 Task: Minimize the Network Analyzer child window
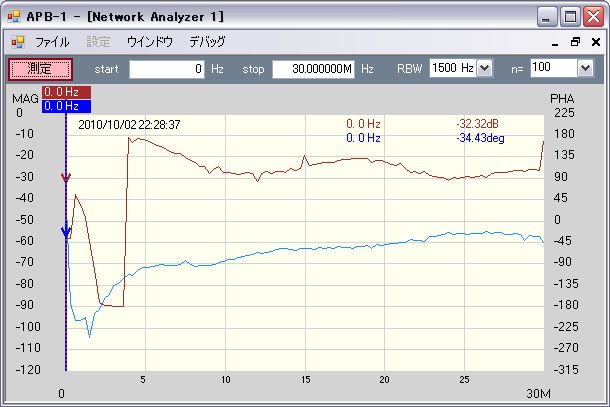pyautogui.click(x=557, y=42)
